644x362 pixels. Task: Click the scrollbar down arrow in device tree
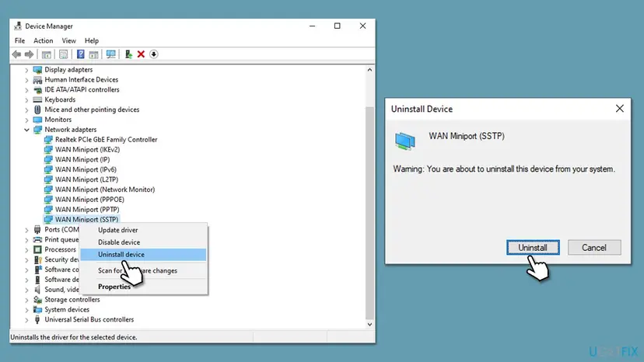[x=369, y=324]
